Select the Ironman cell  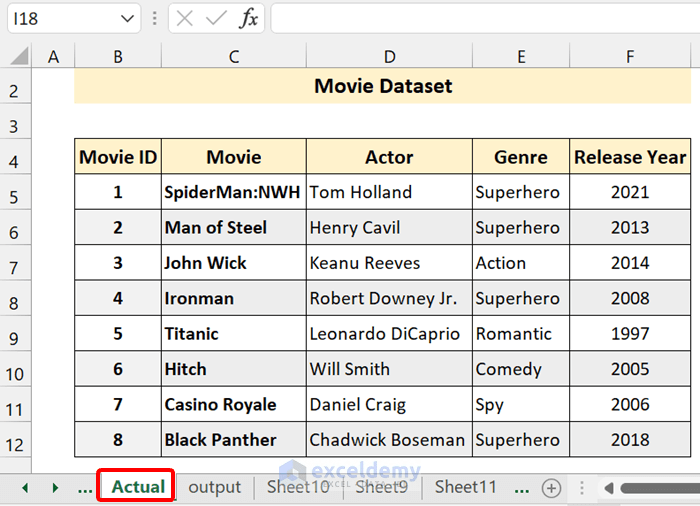coord(234,298)
